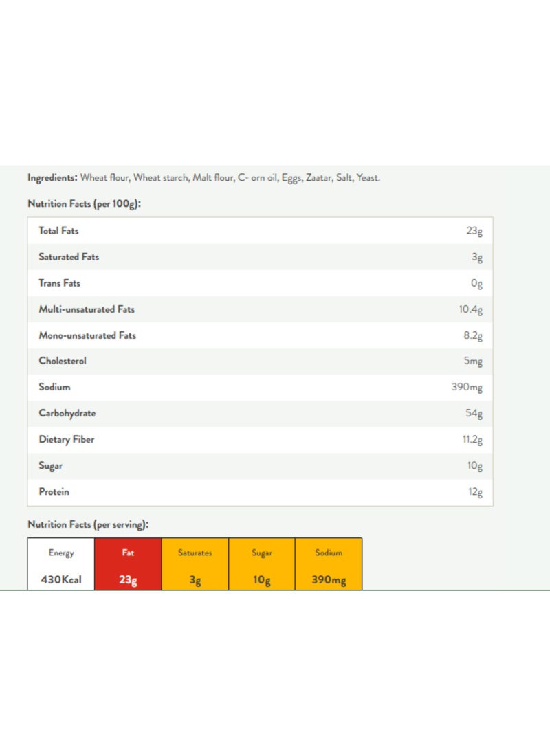
Task: Click the Nutrition Facts (per serving) heading
Action: [x=88, y=525]
